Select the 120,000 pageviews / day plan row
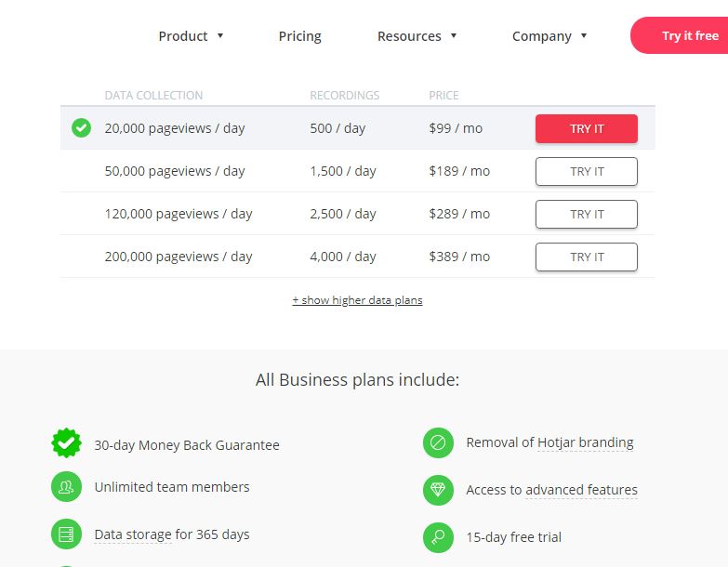The height and width of the screenshot is (567, 728). click(358, 214)
